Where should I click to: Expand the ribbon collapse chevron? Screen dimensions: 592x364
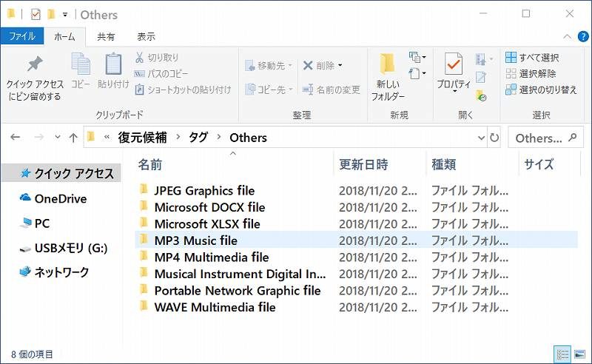click(x=566, y=36)
